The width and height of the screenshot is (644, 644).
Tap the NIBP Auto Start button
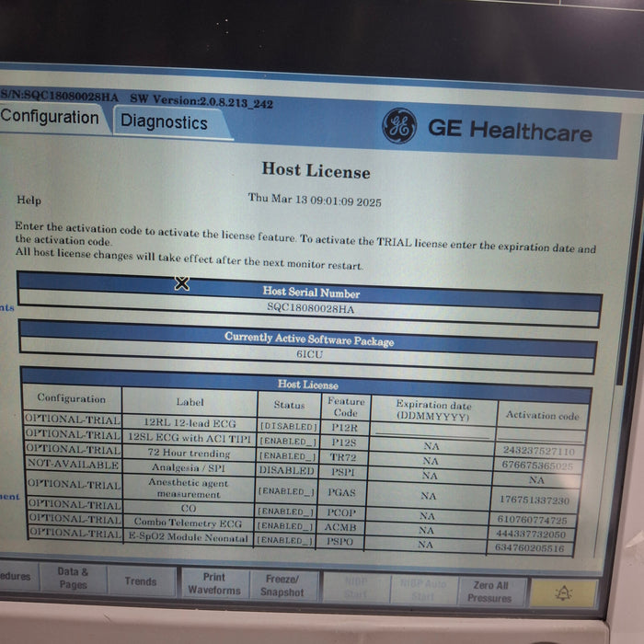click(423, 590)
